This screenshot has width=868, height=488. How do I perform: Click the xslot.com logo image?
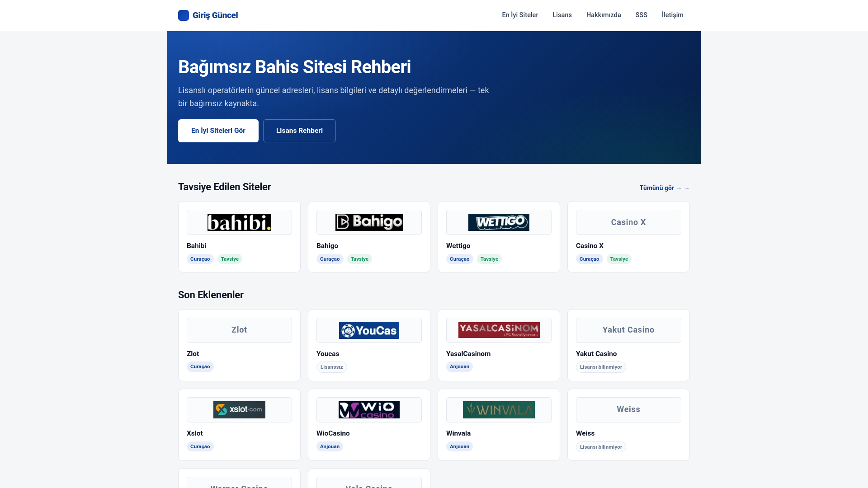[x=239, y=410]
